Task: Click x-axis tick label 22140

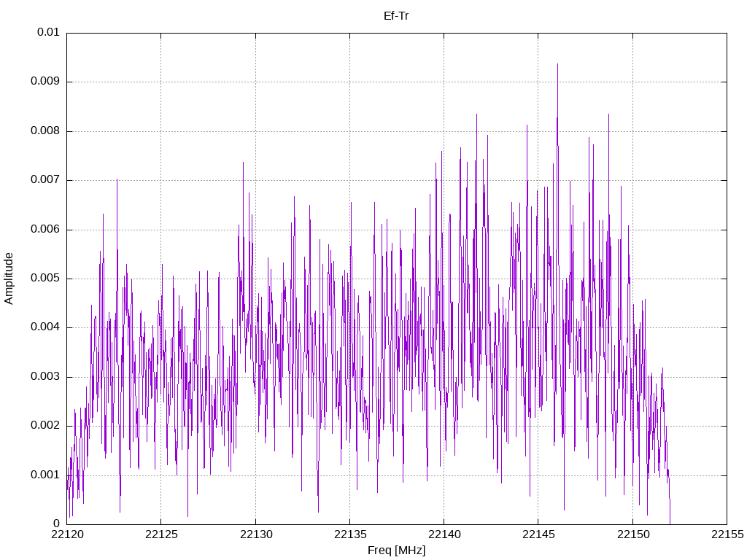Action: 444,534
